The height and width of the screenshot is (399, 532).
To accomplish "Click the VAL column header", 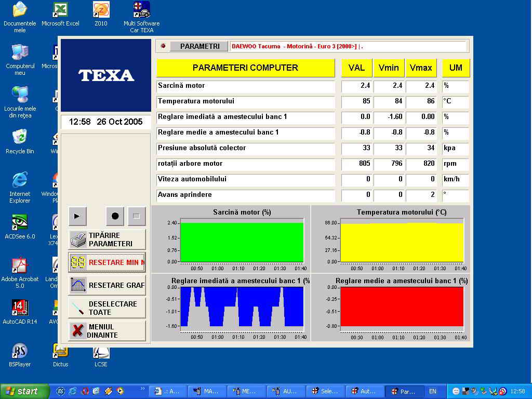I will click(356, 68).
